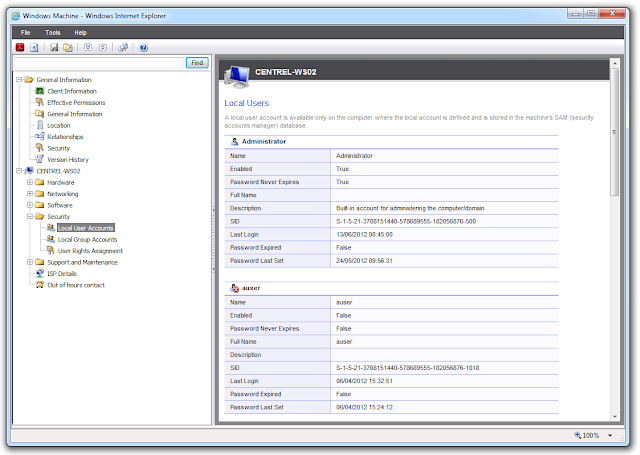Open the zoom level dropdown arrow
The height and width of the screenshot is (455, 640).
pos(610,435)
